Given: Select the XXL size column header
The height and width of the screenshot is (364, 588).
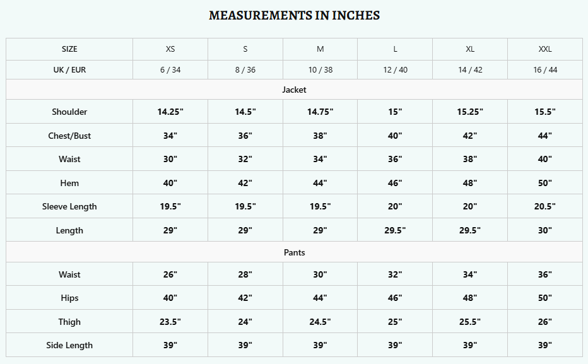Looking at the screenshot, I should [545, 49].
